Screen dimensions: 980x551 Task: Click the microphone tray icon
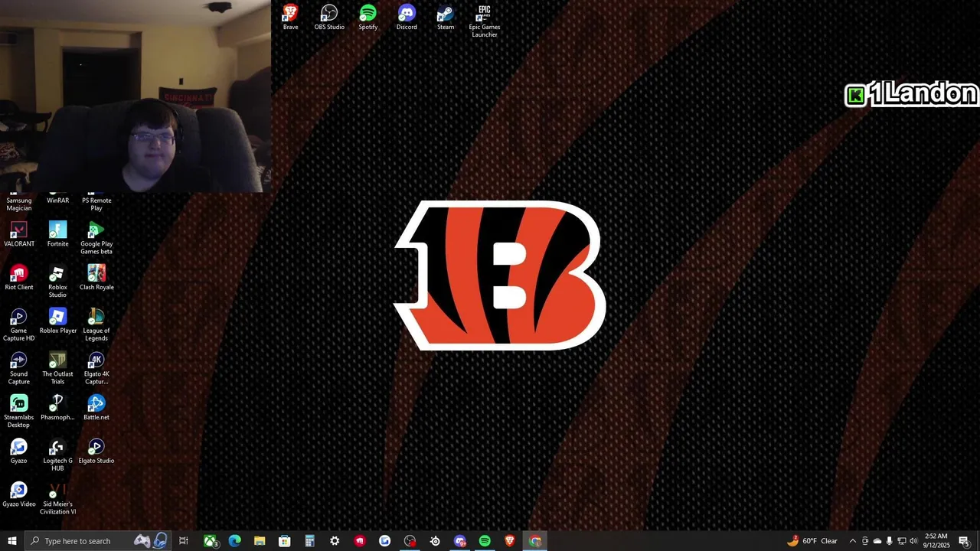(x=889, y=541)
